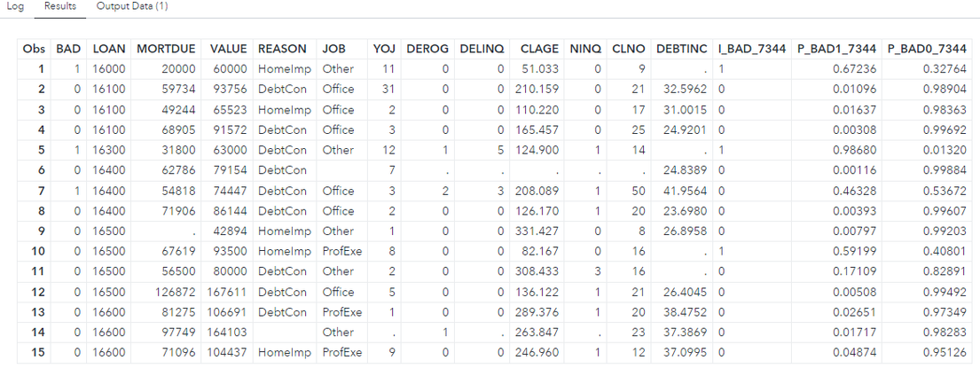Click the P_BAD1 value 0.98680
This screenshot has width=980, height=384.
coord(854,150)
